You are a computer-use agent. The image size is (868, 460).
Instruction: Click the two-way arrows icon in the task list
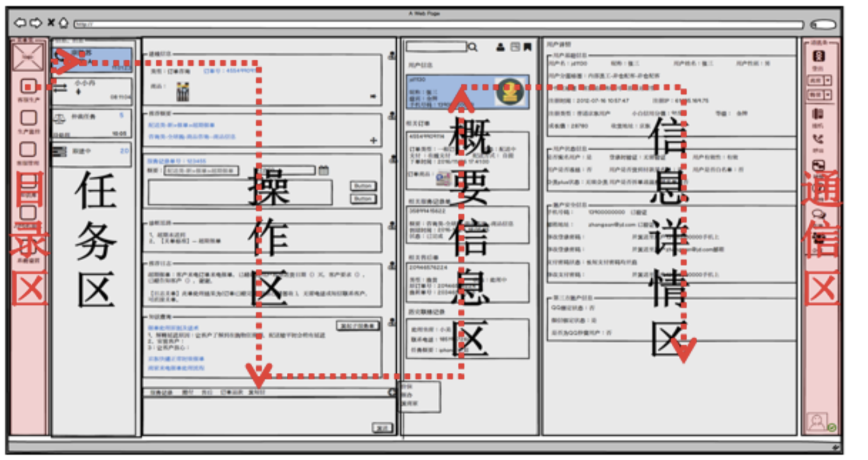(59, 87)
